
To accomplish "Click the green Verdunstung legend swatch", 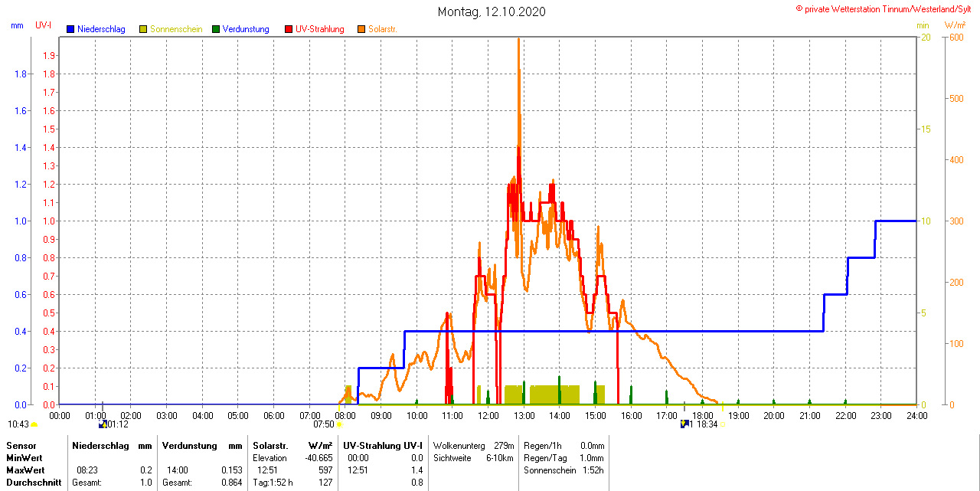I will (x=216, y=29).
